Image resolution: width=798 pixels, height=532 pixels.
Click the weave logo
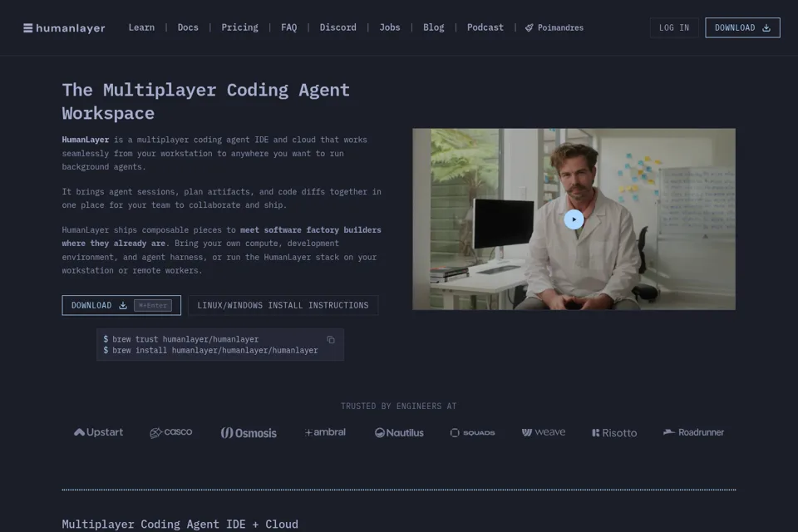coord(544,432)
